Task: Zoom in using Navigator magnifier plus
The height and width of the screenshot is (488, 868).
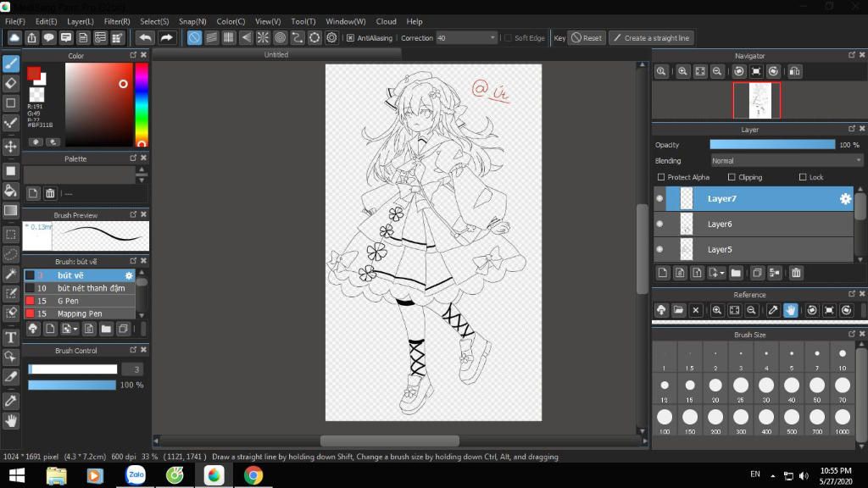Action: tap(682, 71)
